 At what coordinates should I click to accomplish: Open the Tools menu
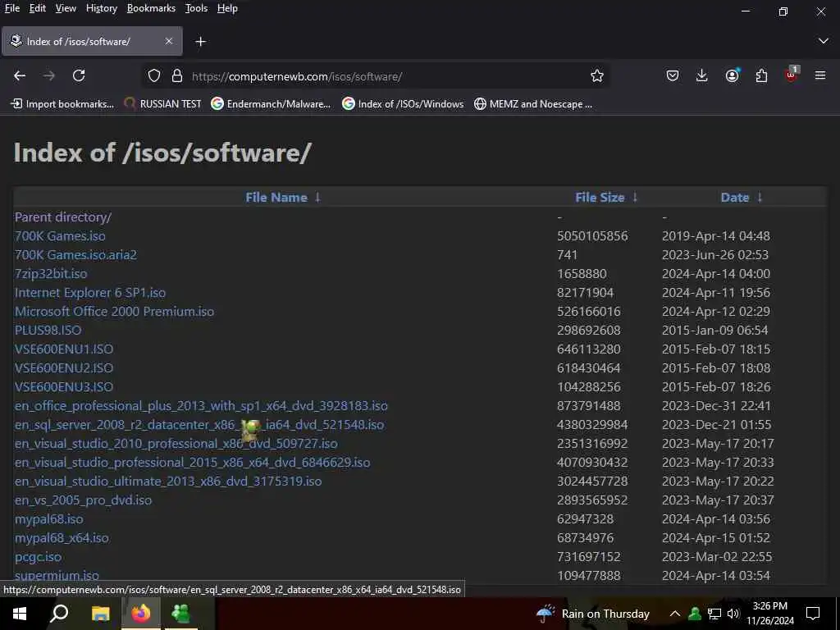pyautogui.click(x=196, y=8)
